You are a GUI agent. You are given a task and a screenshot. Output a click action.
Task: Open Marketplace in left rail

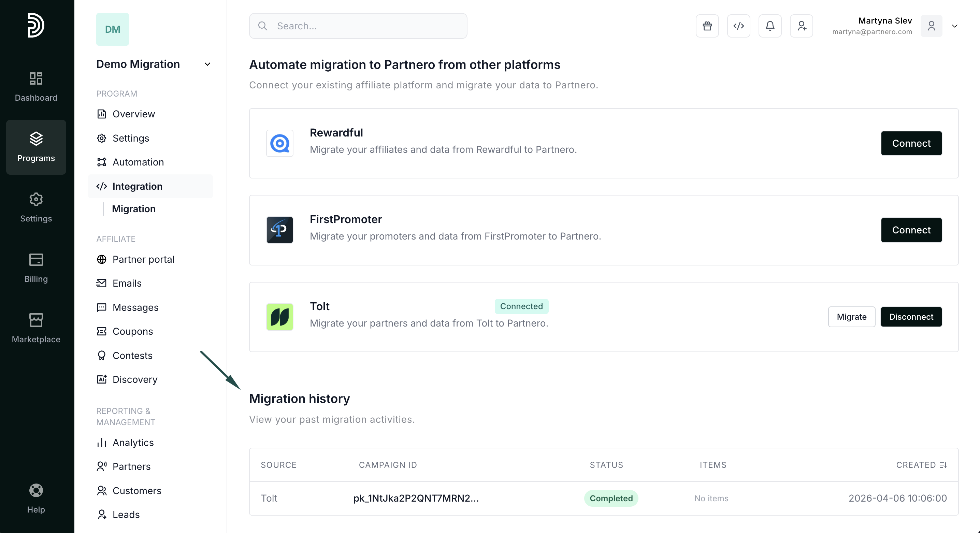[36, 328]
